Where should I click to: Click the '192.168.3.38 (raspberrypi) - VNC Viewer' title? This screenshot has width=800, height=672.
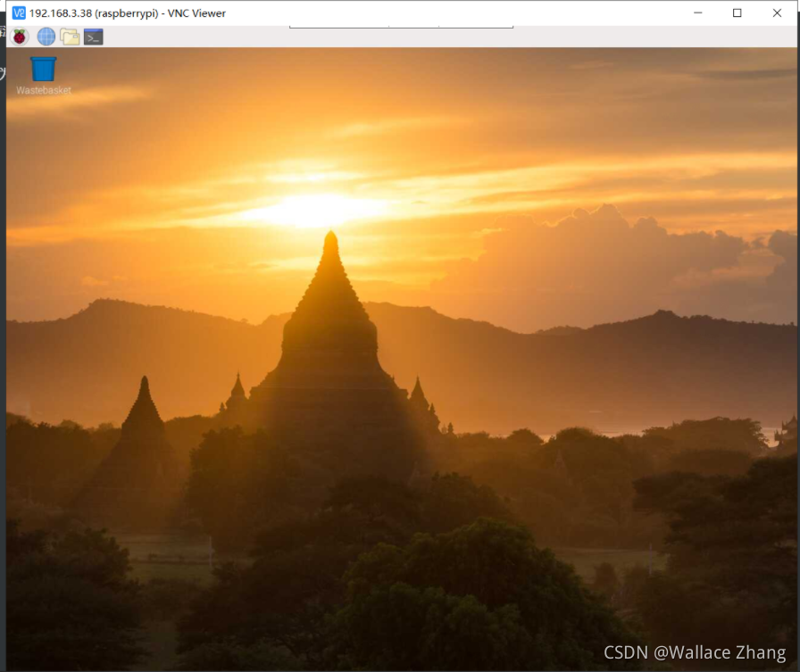coord(127,13)
